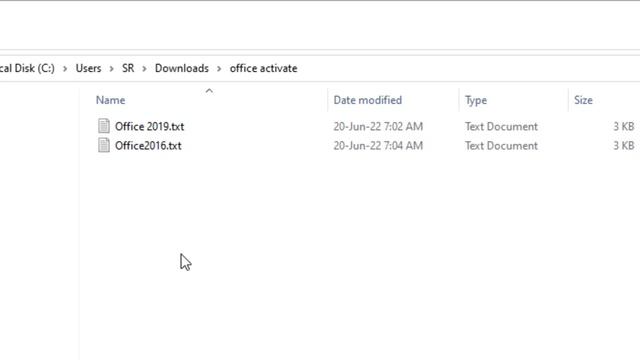Image resolution: width=640 pixels, height=360 pixels.
Task: Open the Office 2019.txt file name
Action: (x=149, y=126)
